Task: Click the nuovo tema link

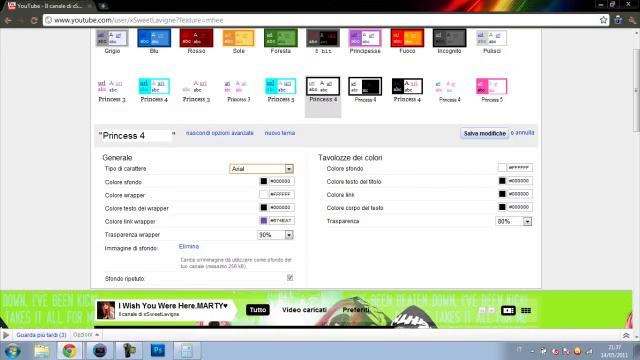Action: click(x=280, y=133)
